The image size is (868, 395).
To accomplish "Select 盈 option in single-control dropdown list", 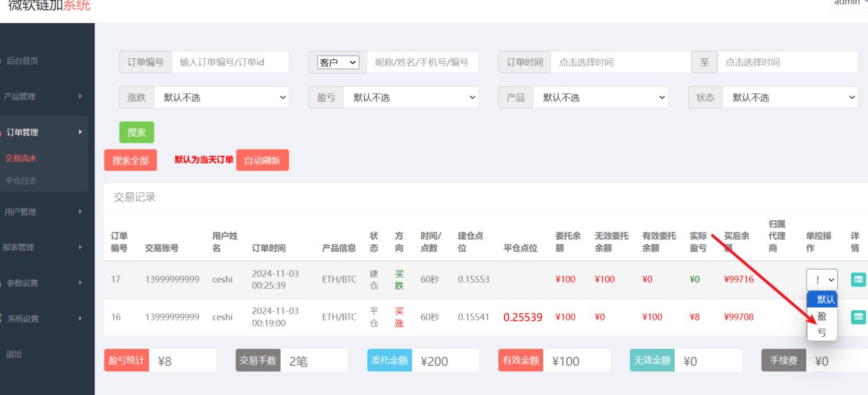I will (822, 316).
